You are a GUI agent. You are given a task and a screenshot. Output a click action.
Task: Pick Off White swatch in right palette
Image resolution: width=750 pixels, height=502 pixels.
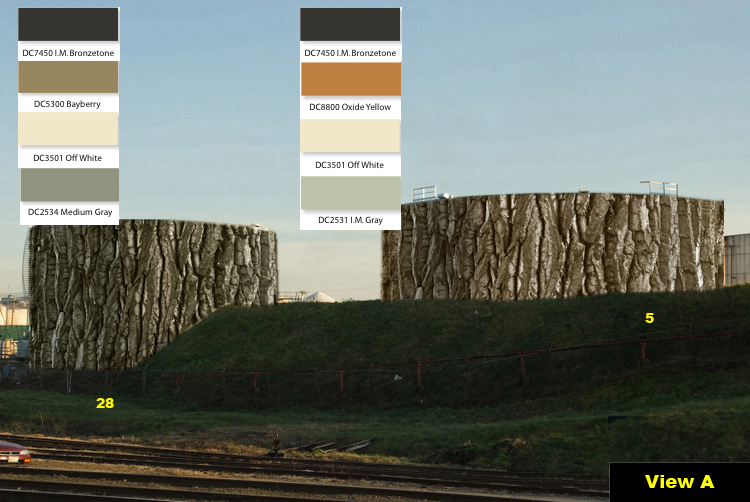tap(350, 136)
